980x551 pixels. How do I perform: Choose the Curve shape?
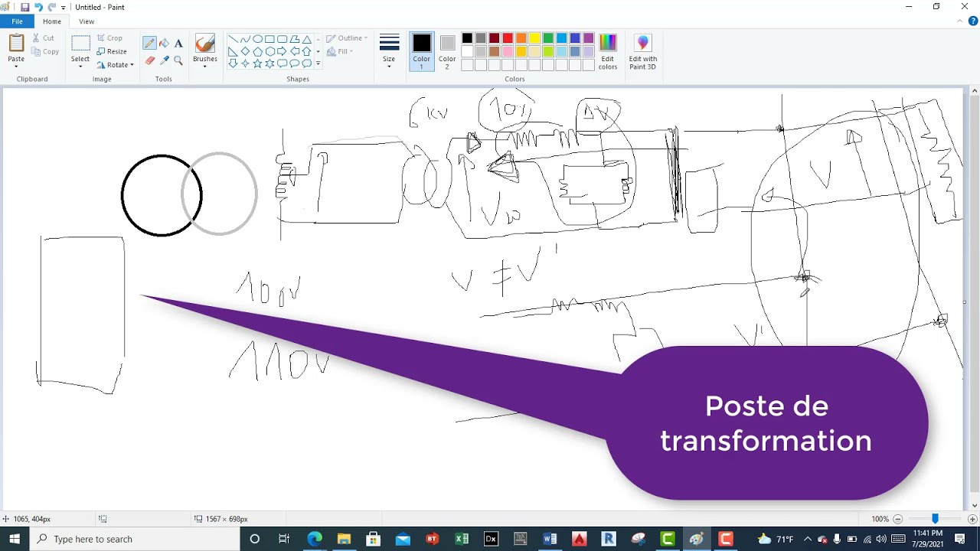pos(245,39)
